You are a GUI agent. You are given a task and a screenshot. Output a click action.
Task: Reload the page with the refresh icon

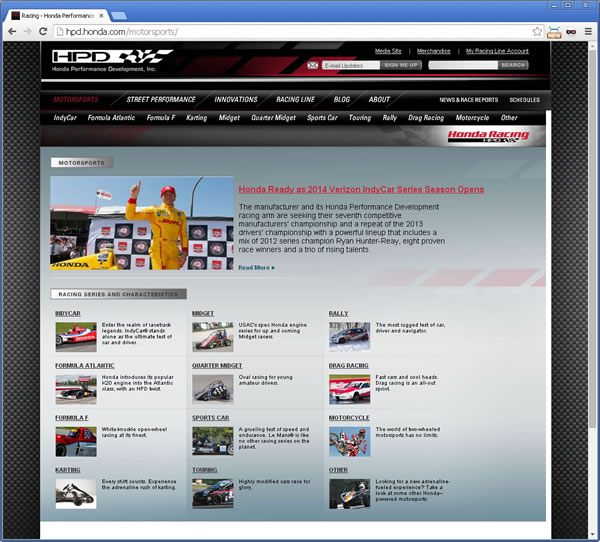45,32
